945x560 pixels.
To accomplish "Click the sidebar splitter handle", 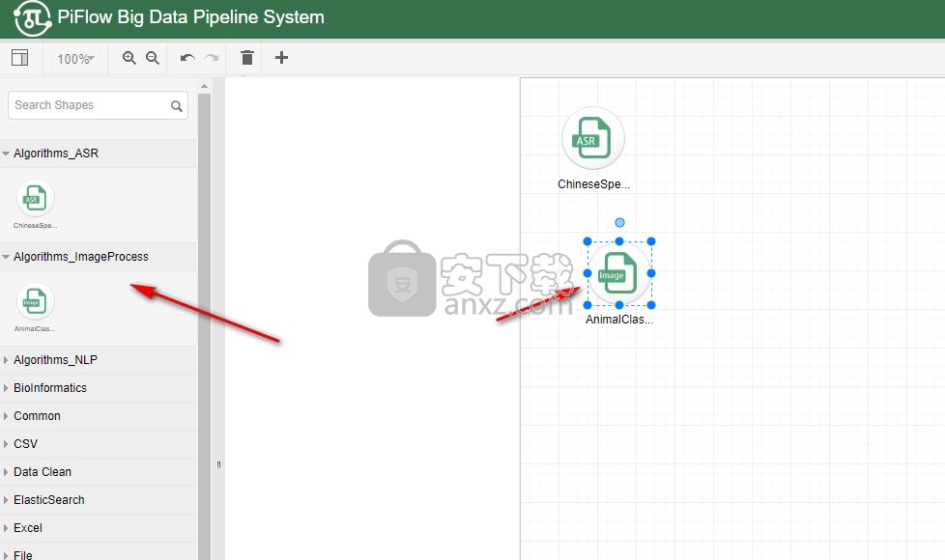I will coord(218,464).
